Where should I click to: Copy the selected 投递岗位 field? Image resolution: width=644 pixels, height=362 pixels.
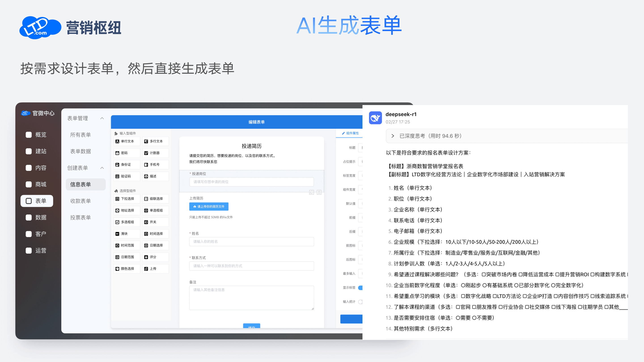311,192
